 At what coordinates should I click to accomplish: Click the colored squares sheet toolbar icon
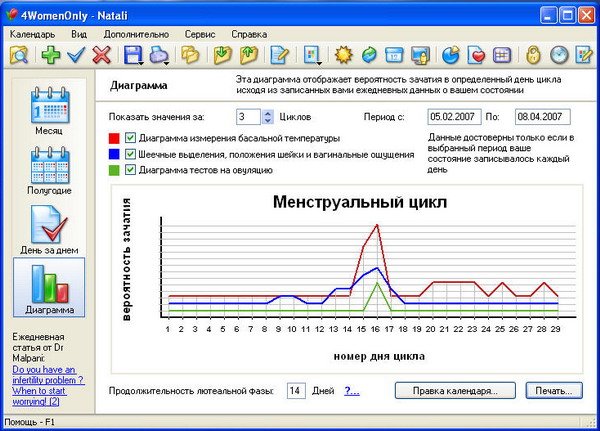click(311, 55)
